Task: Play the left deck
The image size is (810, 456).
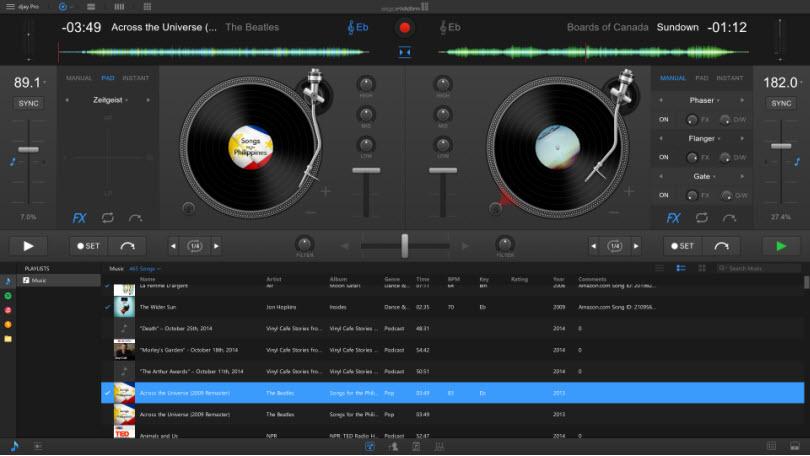Action: point(28,246)
